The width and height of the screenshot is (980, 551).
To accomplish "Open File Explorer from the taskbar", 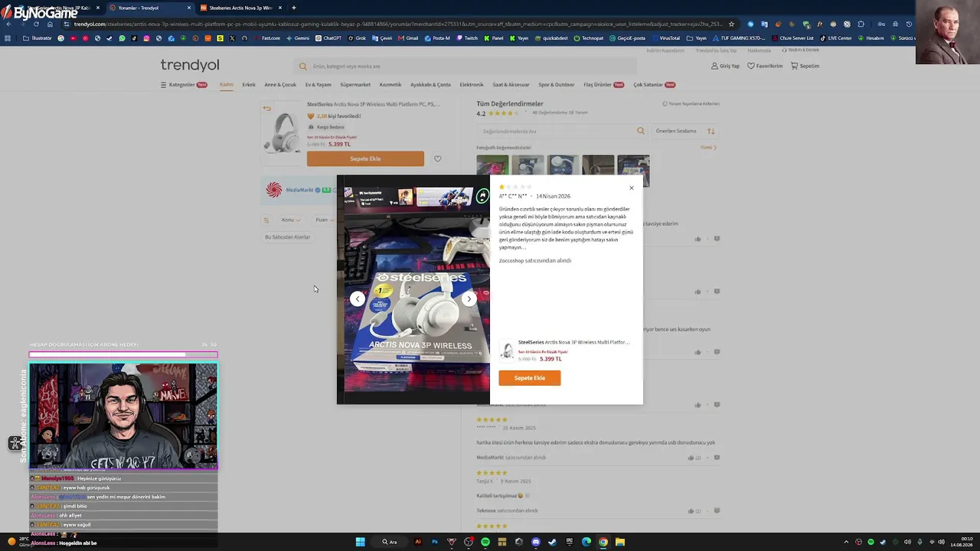I will 620,542.
